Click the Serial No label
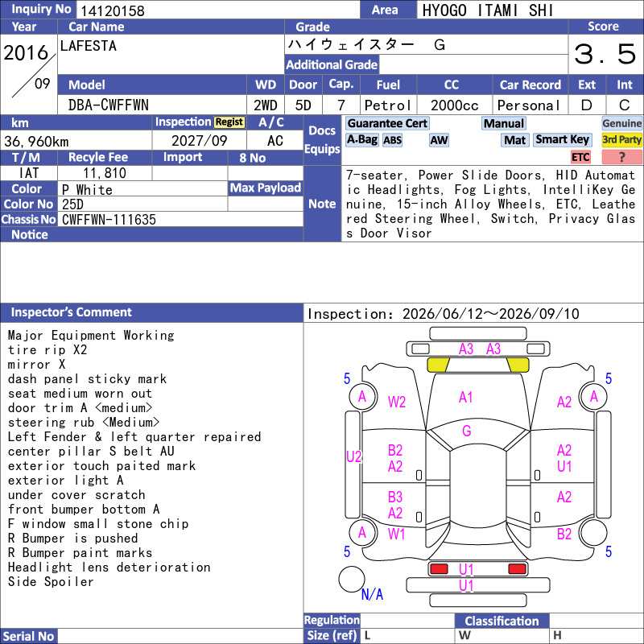This screenshot has width=644, height=644. (28, 636)
